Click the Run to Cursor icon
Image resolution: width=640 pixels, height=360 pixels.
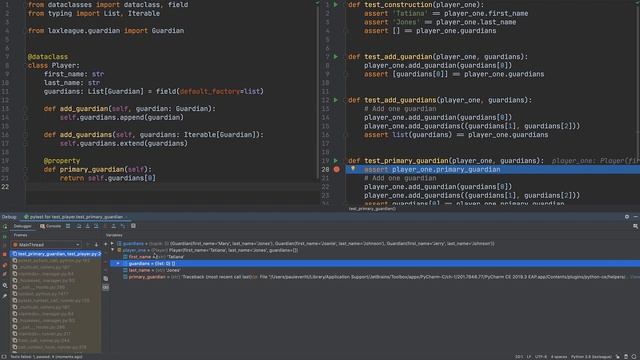click(122, 226)
